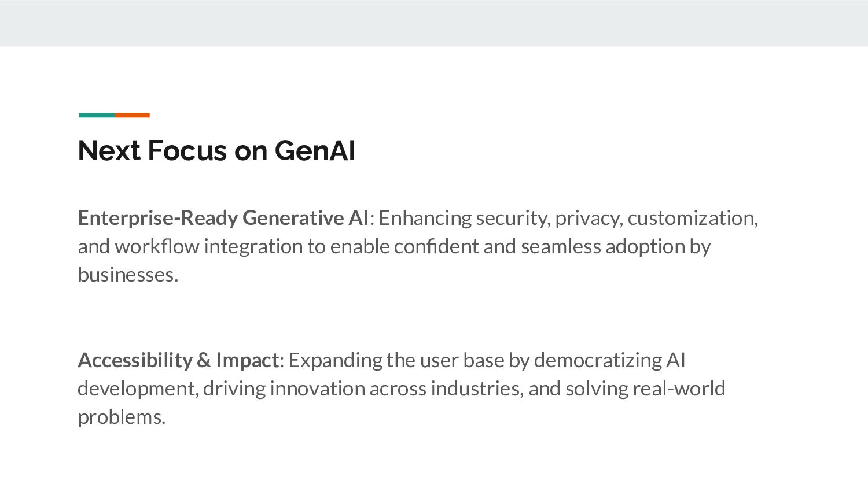Click the word 'industries' in second paragraph
This screenshot has width=868, height=488.
477,389
